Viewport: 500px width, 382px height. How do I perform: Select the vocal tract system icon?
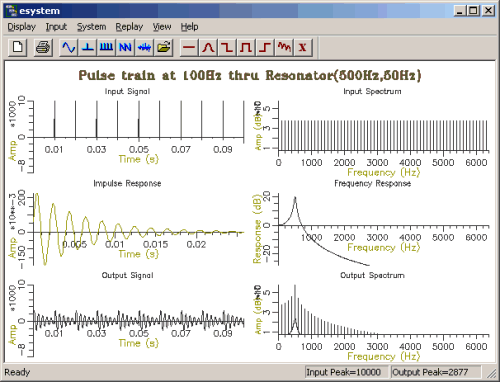[x=284, y=47]
